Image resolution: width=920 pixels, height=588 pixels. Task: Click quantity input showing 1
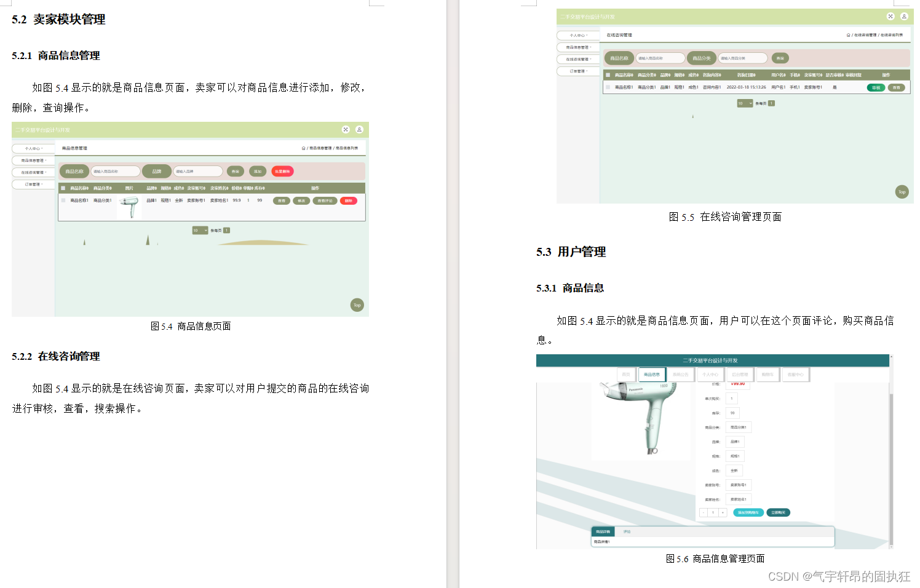[x=713, y=512]
